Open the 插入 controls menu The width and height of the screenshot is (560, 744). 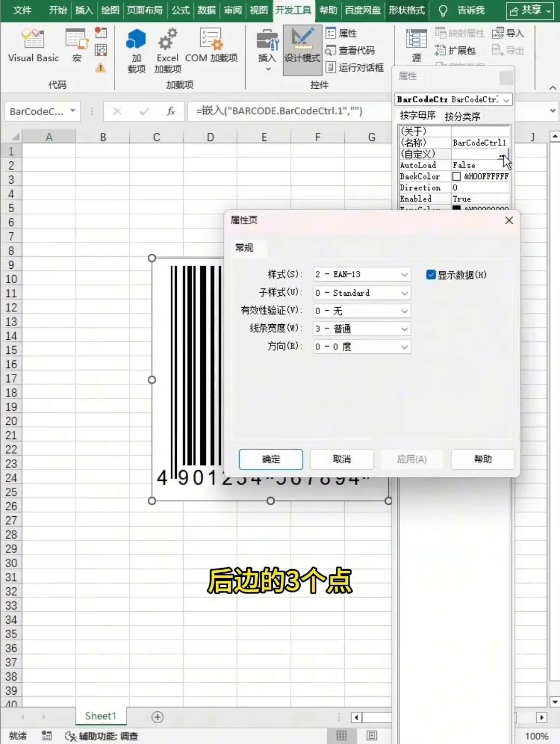click(267, 51)
